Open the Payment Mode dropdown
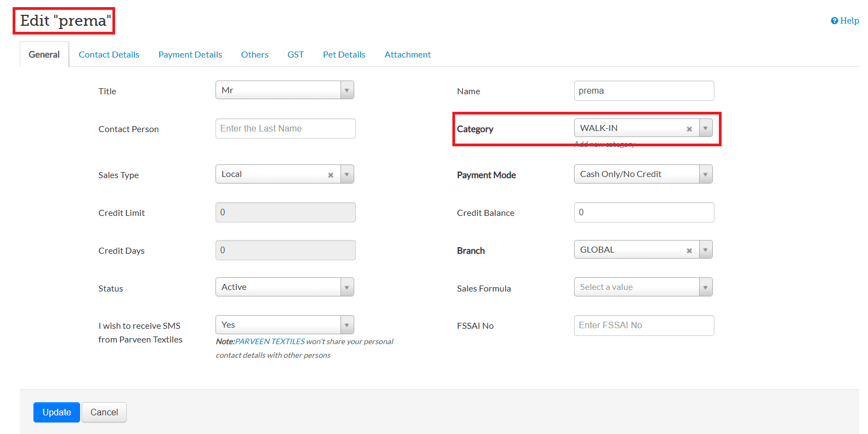The image size is (868, 434). click(x=706, y=174)
